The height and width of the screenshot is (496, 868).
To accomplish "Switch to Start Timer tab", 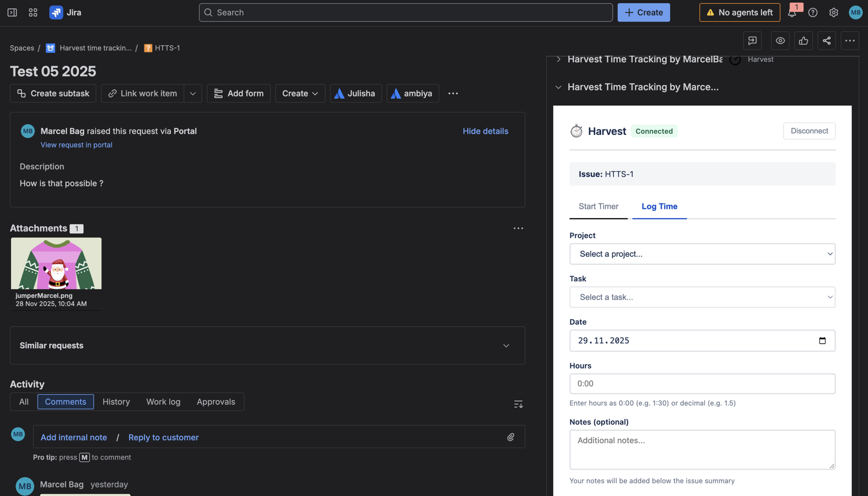I will point(598,207).
